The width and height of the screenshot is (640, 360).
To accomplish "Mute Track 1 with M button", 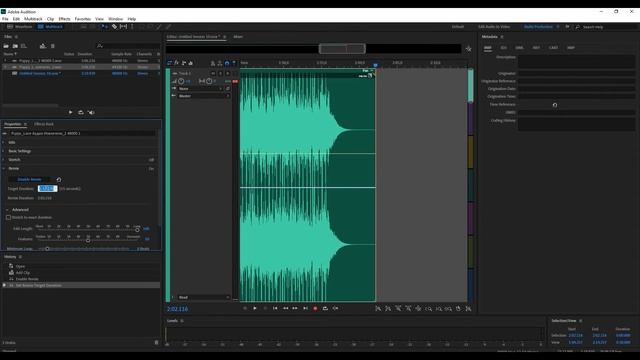I will 213,73.
